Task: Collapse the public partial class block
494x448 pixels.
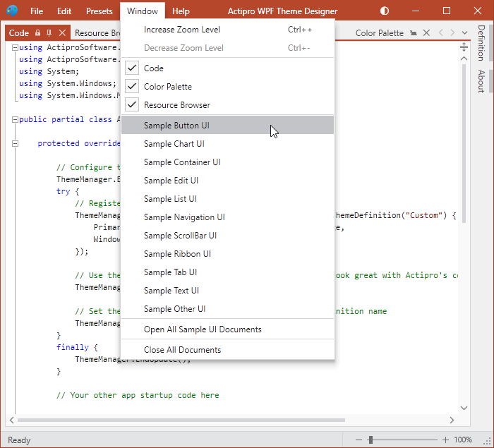Action: click(15, 119)
